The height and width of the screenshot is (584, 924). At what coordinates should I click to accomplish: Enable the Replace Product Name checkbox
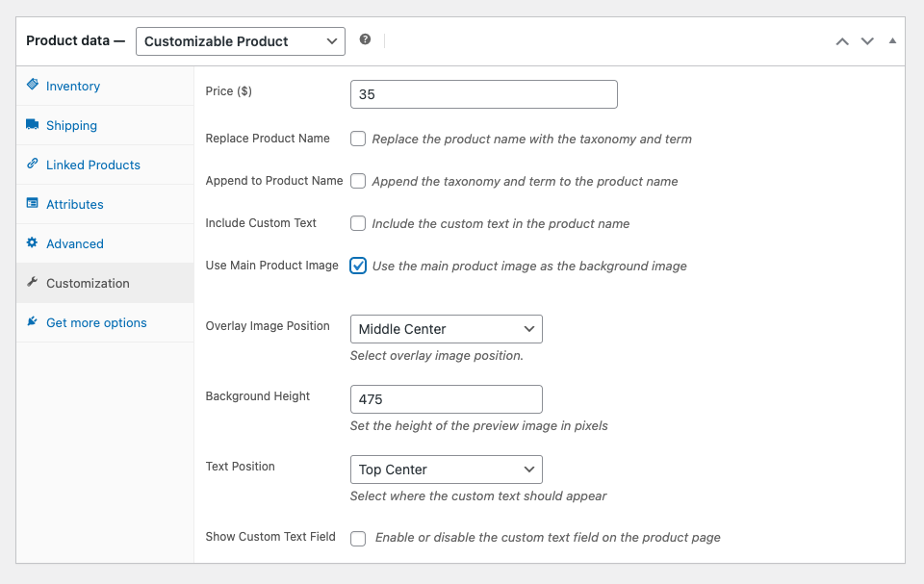point(358,139)
